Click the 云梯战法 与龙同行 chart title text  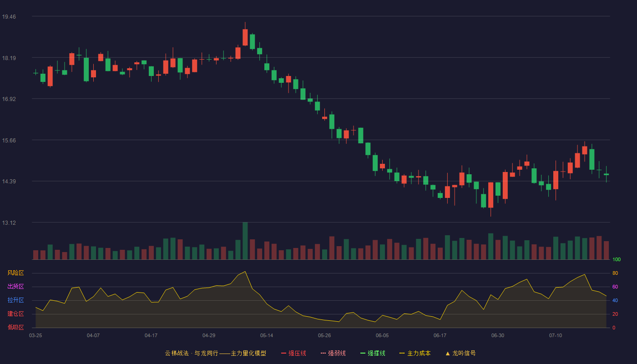pyautogui.click(x=215, y=354)
